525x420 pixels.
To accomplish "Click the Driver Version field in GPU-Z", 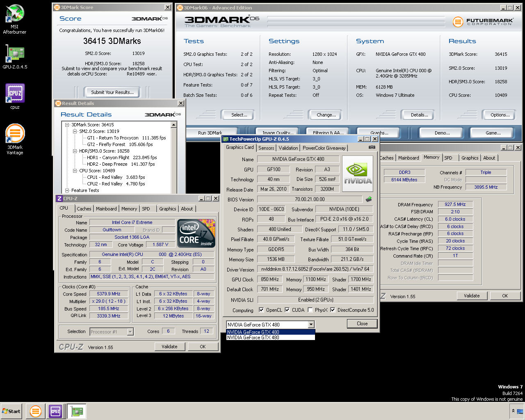I will coord(315,269).
